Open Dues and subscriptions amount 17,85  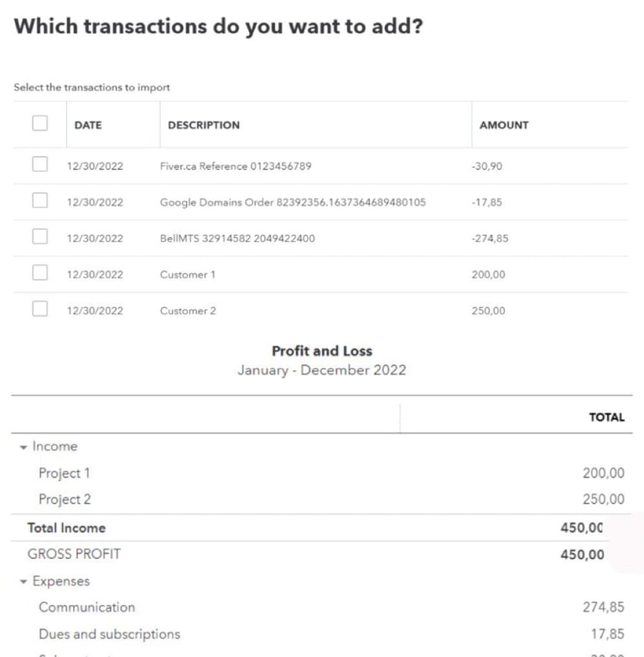pyautogui.click(x=607, y=634)
